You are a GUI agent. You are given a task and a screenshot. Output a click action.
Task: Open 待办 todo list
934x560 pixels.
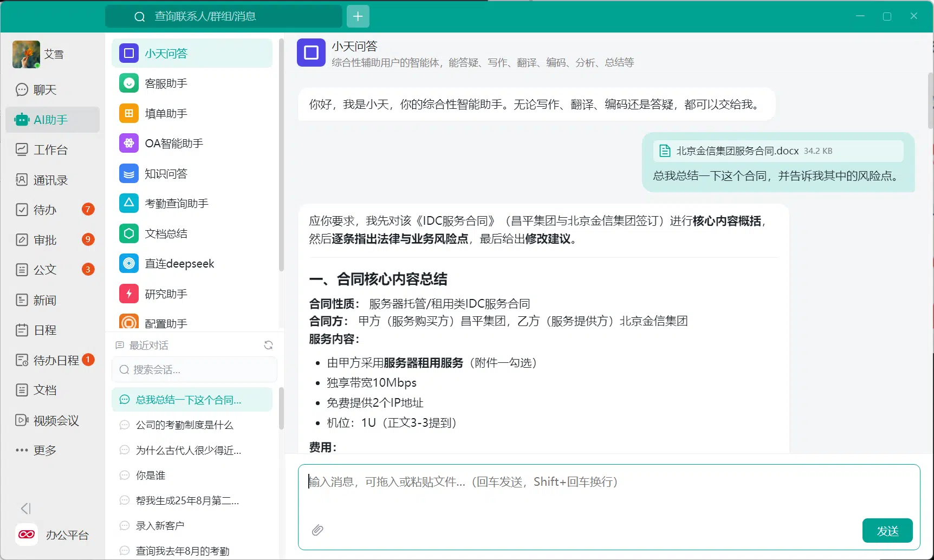[53, 210]
